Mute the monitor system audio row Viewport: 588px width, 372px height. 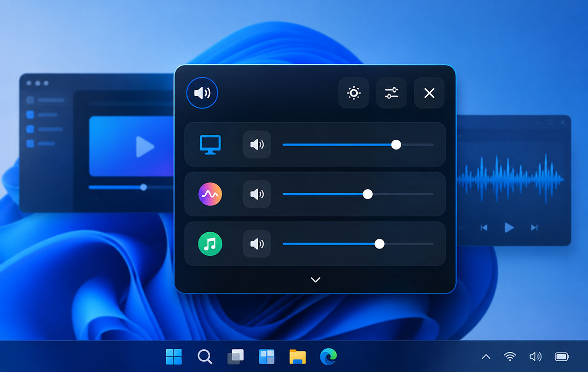(257, 145)
